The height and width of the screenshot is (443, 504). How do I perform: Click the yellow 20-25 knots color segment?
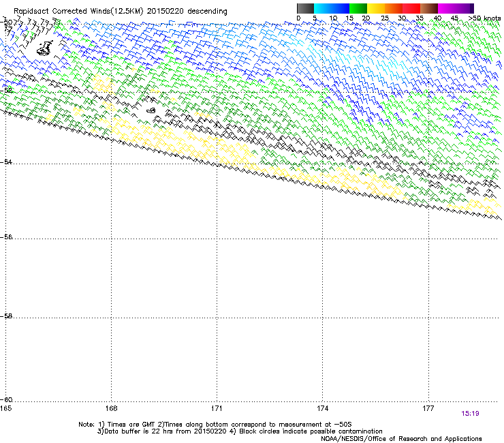[x=376, y=8]
